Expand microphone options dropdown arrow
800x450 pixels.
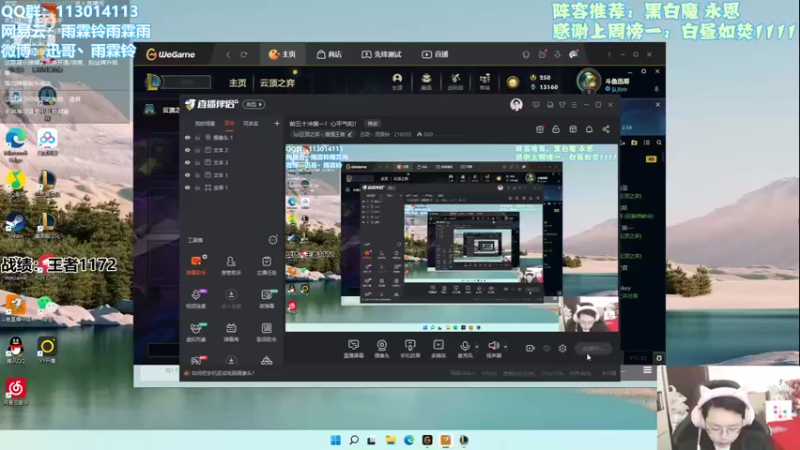coord(477,346)
